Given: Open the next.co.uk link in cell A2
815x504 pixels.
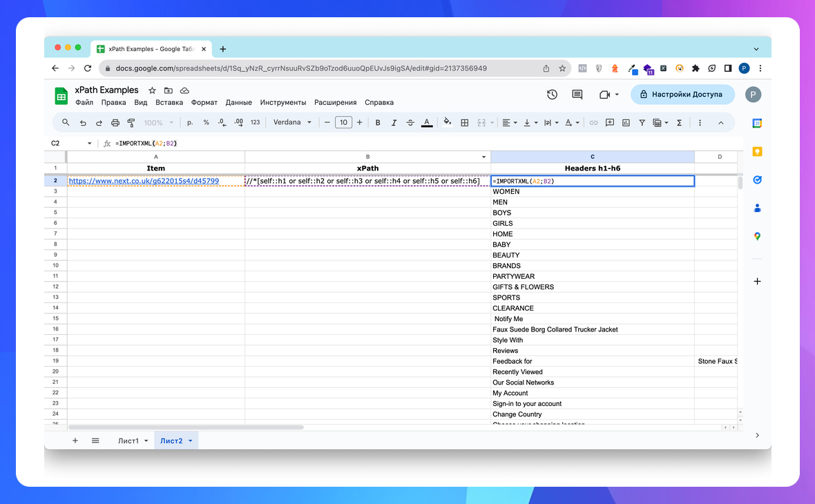Looking at the screenshot, I should (144, 181).
